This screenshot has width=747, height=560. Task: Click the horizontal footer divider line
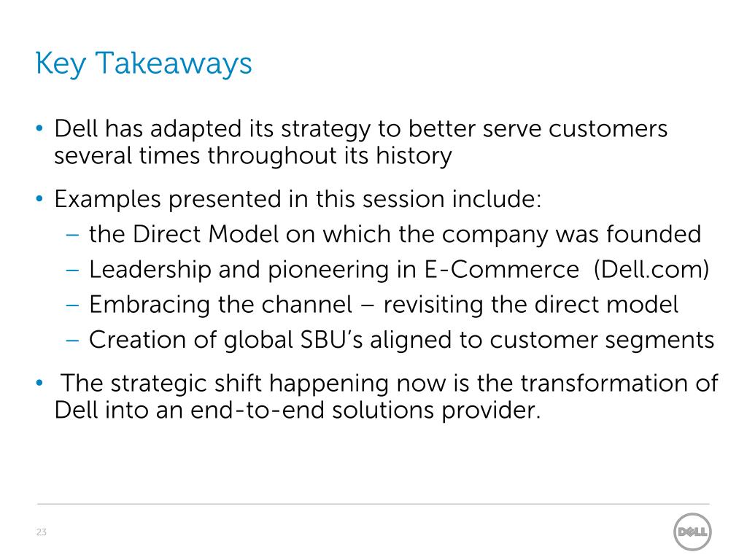(373, 503)
